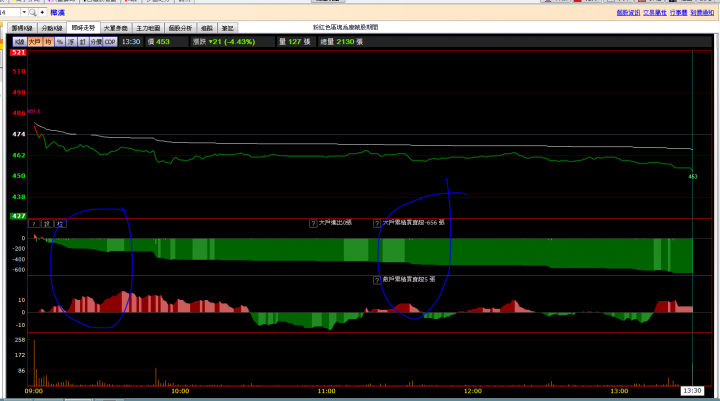Open the 大量委託 tab

115,28
